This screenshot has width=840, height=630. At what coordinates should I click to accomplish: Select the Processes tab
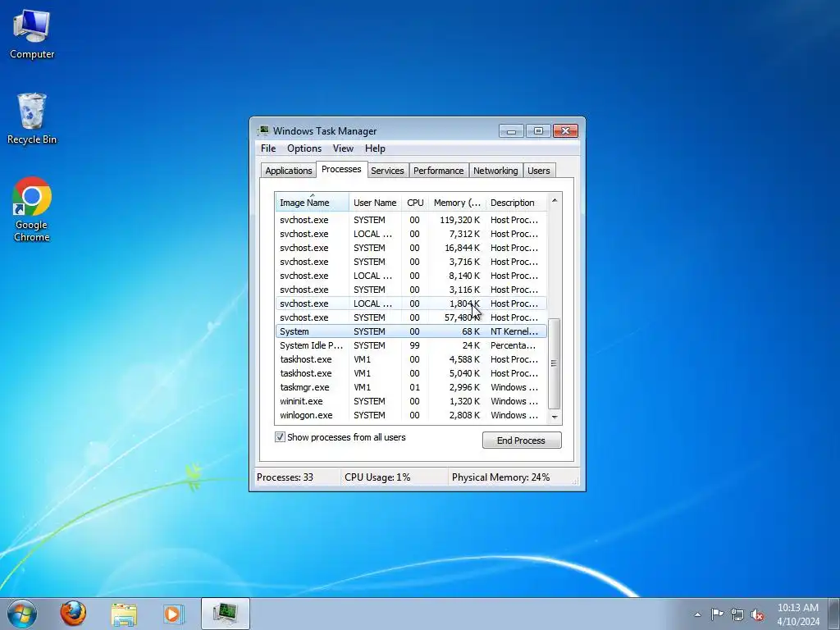pos(341,169)
